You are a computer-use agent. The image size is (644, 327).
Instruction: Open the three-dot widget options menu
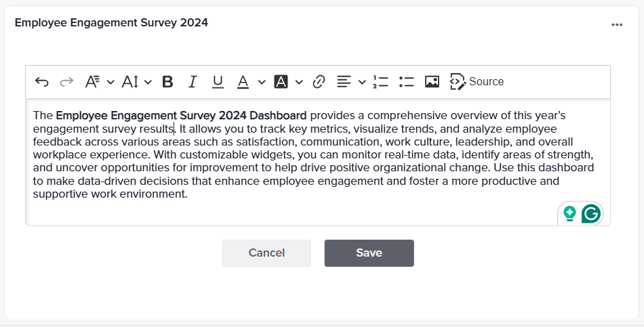point(617,24)
